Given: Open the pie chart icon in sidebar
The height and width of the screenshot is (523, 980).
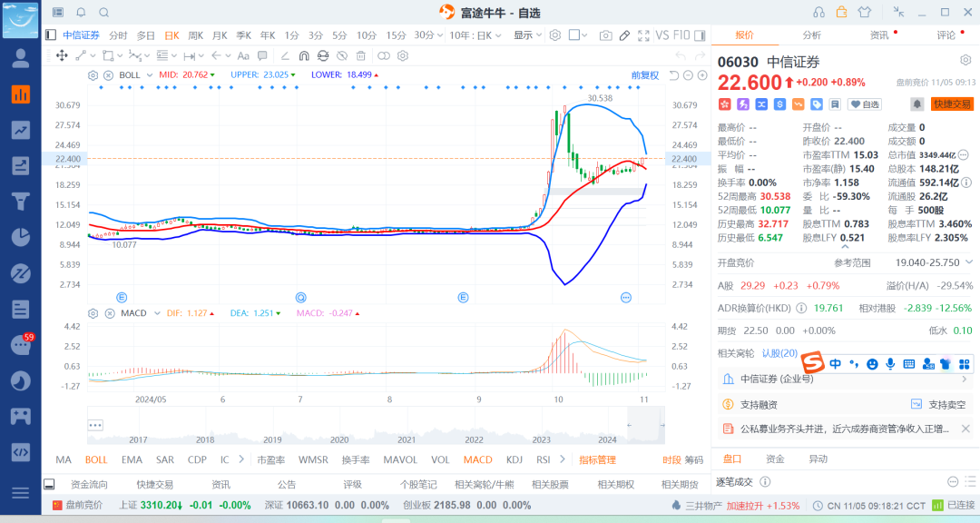Looking at the screenshot, I should click(21, 237).
